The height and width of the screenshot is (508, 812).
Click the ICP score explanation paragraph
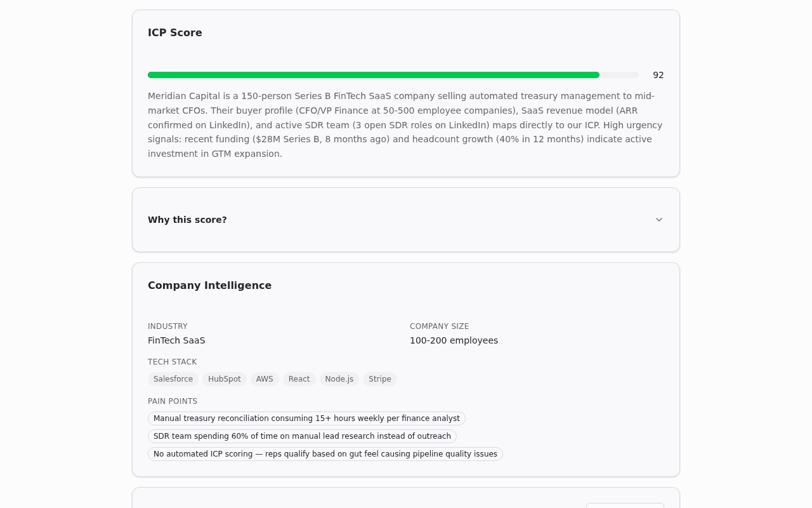tap(405, 124)
